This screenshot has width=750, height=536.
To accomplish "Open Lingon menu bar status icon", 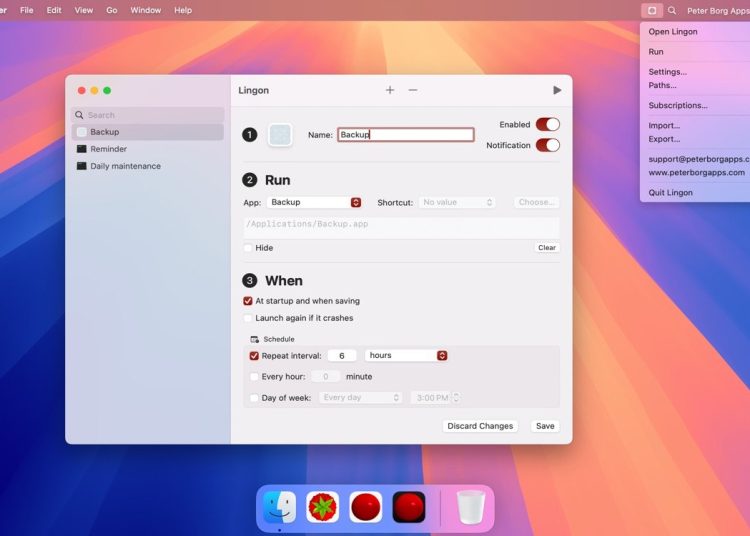I will coord(651,10).
